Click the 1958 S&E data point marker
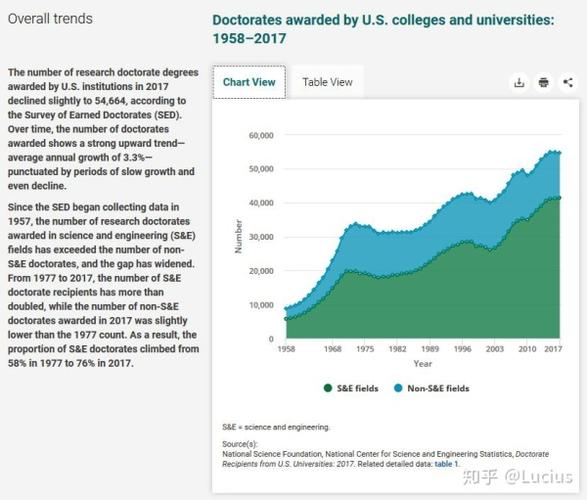The width and height of the screenshot is (587, 500). (x=286, y=319)
